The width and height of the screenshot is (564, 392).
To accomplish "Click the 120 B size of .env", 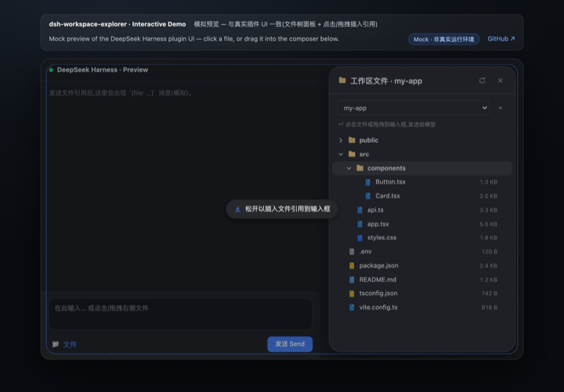I will pos(489,251).
